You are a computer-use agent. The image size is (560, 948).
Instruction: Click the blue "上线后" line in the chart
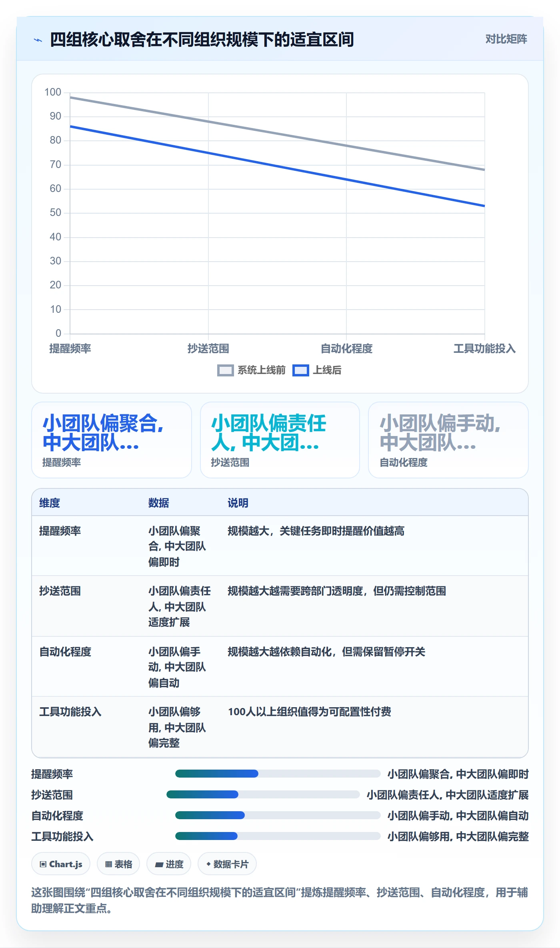click(x=277, y=166)
